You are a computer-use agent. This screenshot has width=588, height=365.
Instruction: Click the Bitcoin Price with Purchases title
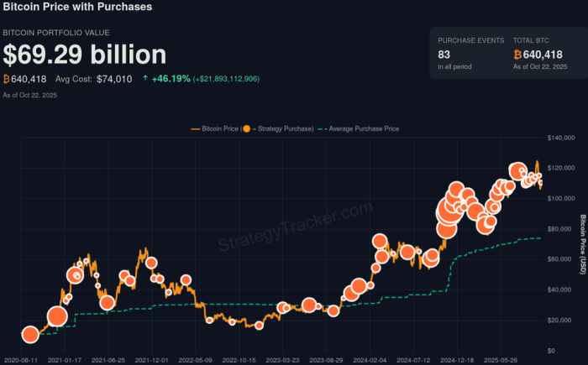[77, 8]
